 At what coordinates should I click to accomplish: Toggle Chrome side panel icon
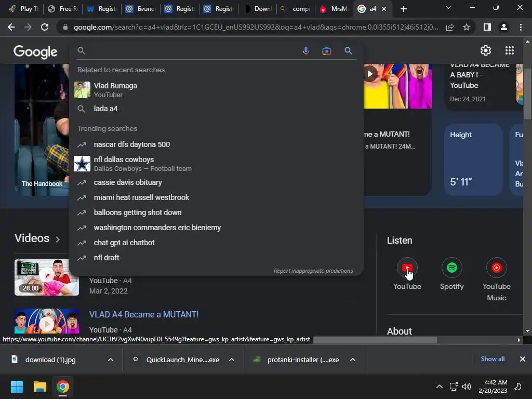[487, 27]
